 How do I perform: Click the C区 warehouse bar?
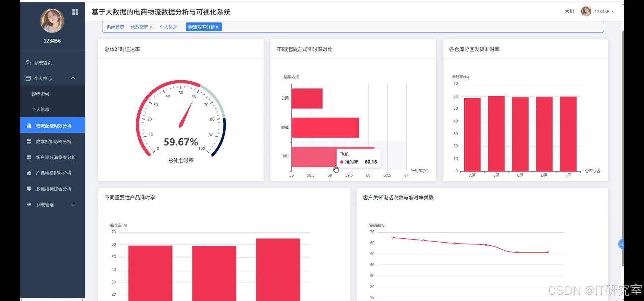pyautogui.click(x=520, y=134)
